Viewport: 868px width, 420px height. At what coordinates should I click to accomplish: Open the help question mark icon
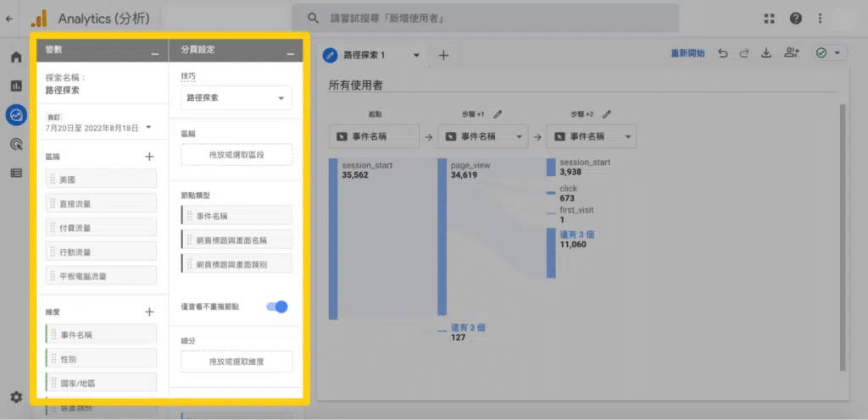click(796, 19)
